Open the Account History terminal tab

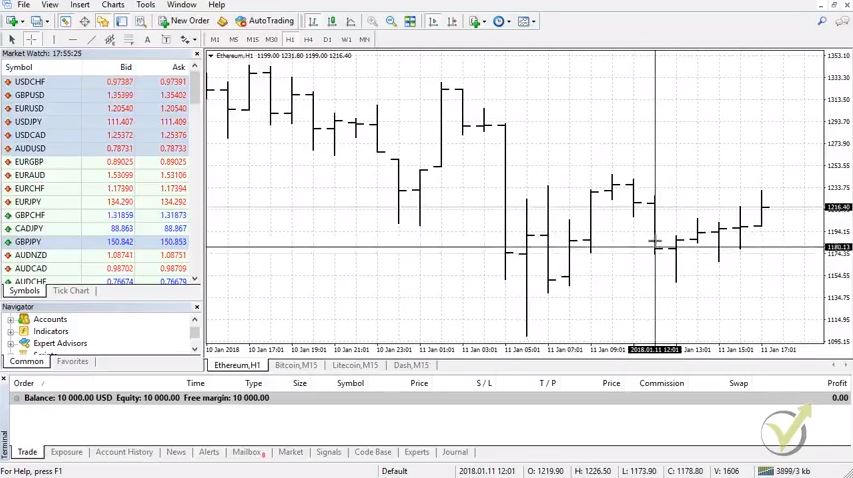tap(124, 452)
